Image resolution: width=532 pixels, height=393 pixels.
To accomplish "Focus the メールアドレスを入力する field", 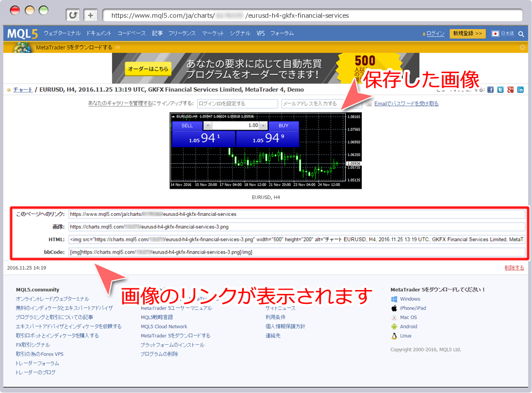I will pyautogui.click(x=321, y=104).
